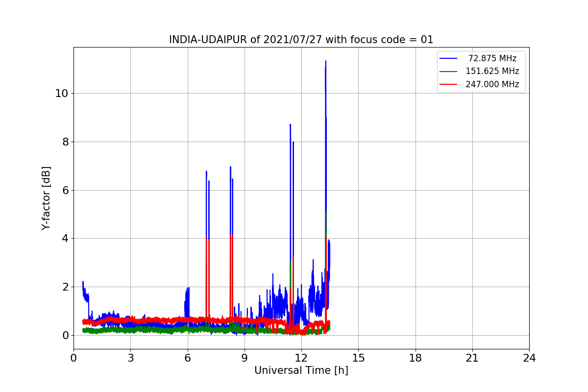Click the blue legend line sample
The image size is (588, 392).
tap(448, 58)
